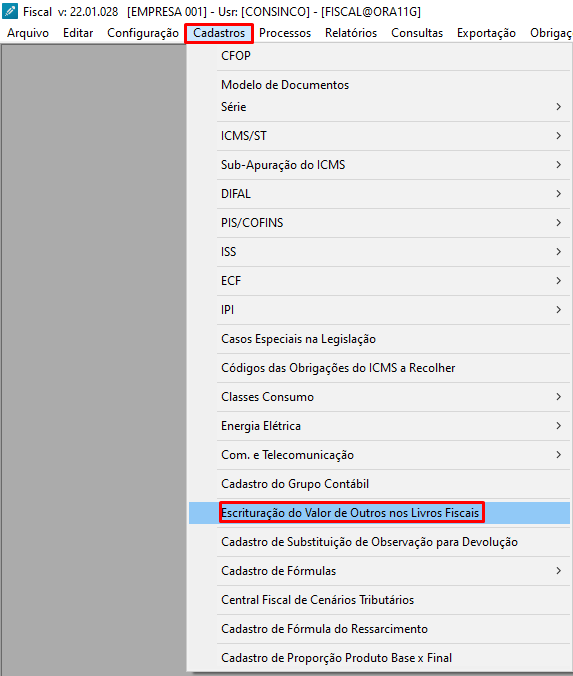Expand the ICMS/ST submenu arrow
573x676 pixels.
(x=558, y=136)
